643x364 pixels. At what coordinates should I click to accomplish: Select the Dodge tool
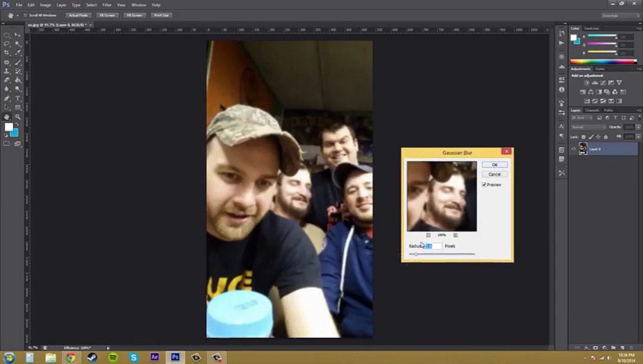pos(18,89)
